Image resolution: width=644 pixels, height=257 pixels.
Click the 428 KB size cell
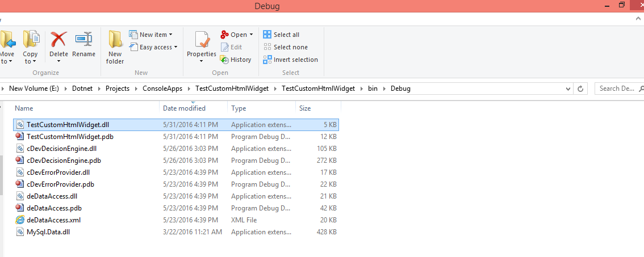click(x=327, y=232)
